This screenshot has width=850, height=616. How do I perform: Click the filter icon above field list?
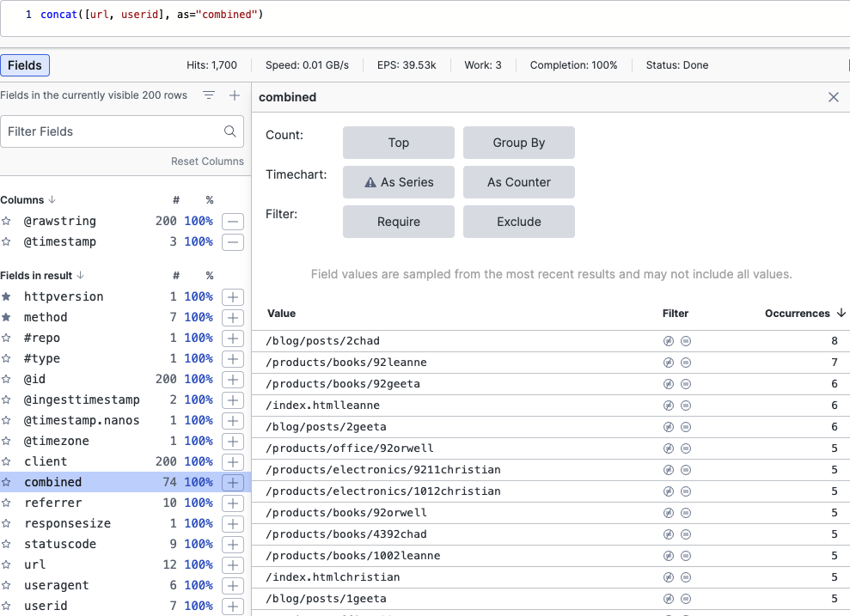coord(209,95)
